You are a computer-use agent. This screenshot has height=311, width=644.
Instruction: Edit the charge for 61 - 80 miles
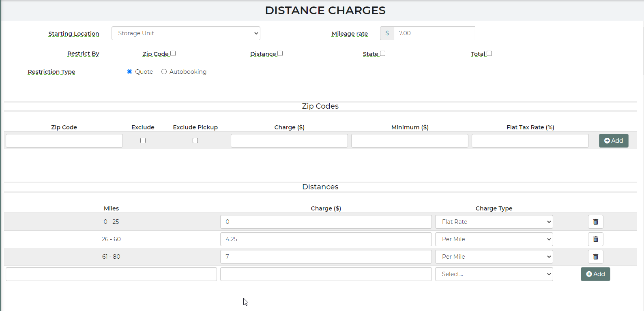[326, 257]
